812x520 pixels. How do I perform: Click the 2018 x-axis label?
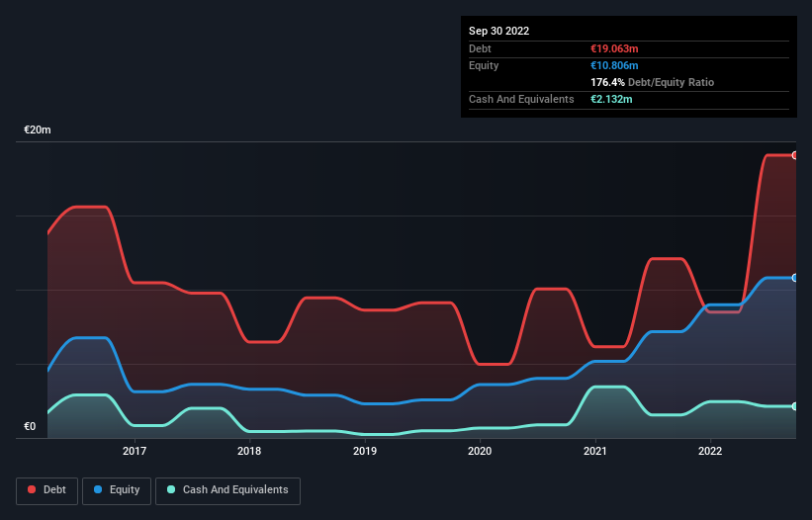pyautogui.click(x=249, y=451)
